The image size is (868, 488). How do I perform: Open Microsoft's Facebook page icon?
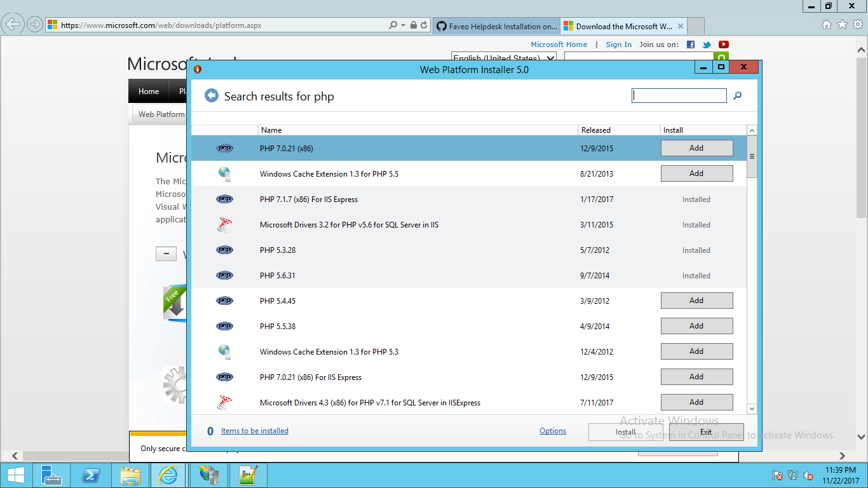pyautogui.click(x=691, y=44)
